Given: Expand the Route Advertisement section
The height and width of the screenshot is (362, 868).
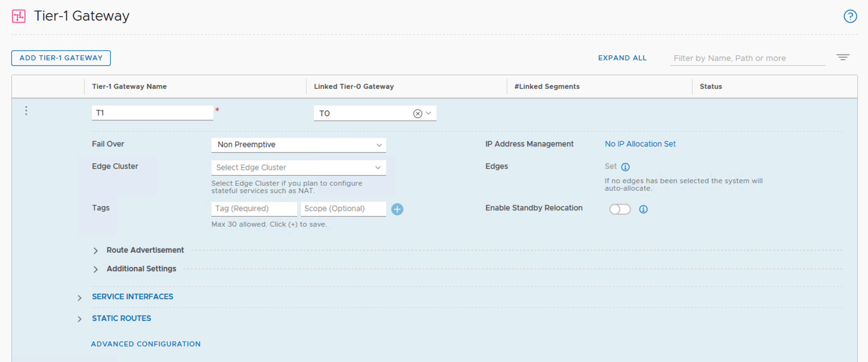Looking at the screenshot, I should coord(96,250).
